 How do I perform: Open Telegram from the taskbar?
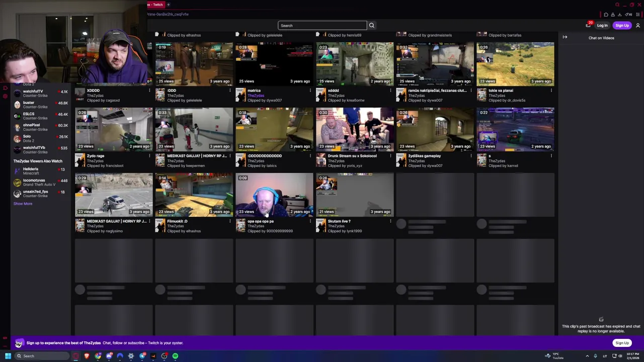[x=142, y=356]
